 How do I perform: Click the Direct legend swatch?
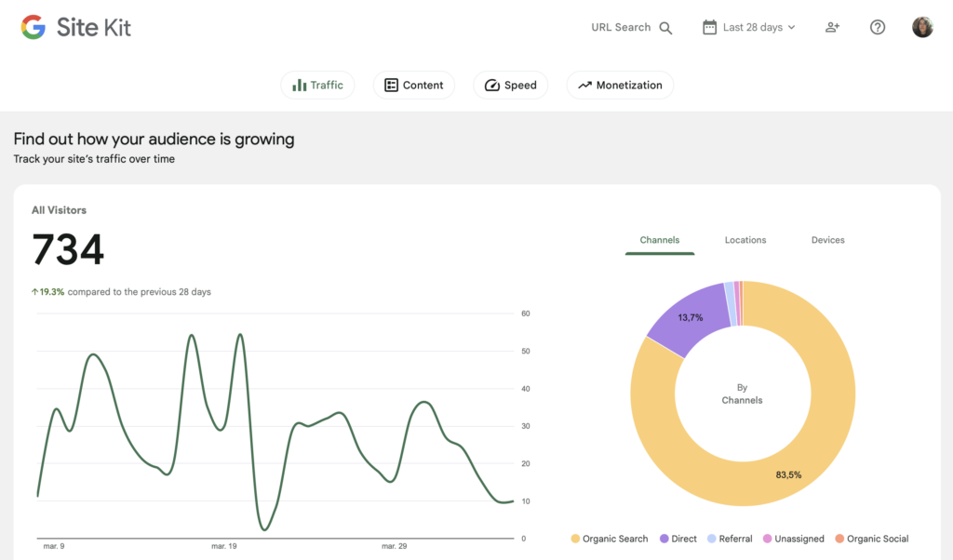pyautogui.click(x=664, y=539)
